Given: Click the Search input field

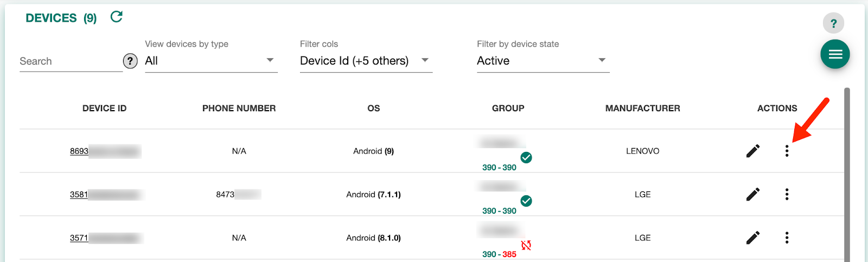Looking at the screenshot, I should pos(71,61).
